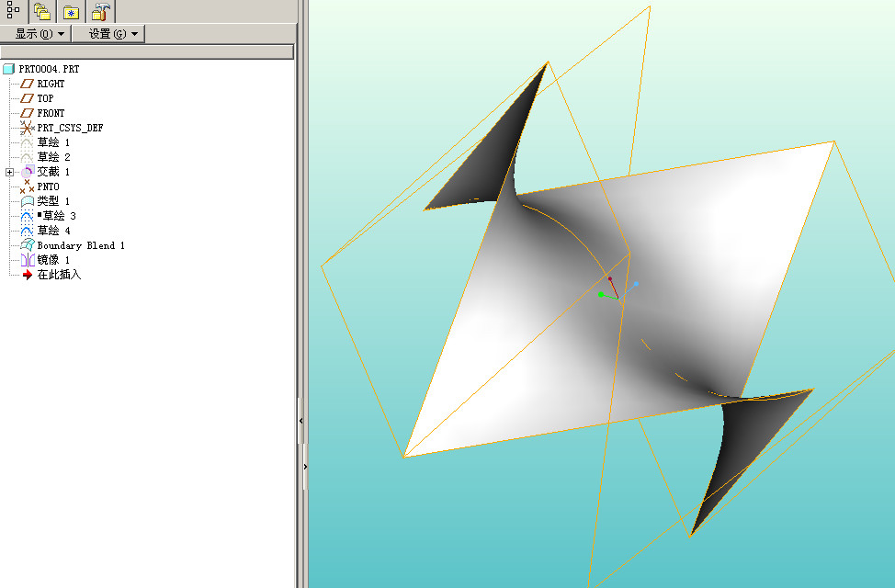Click the 草绘 2 sketch icon
The width and height of the screenshot is (895, 588).
tap(27, 157)
